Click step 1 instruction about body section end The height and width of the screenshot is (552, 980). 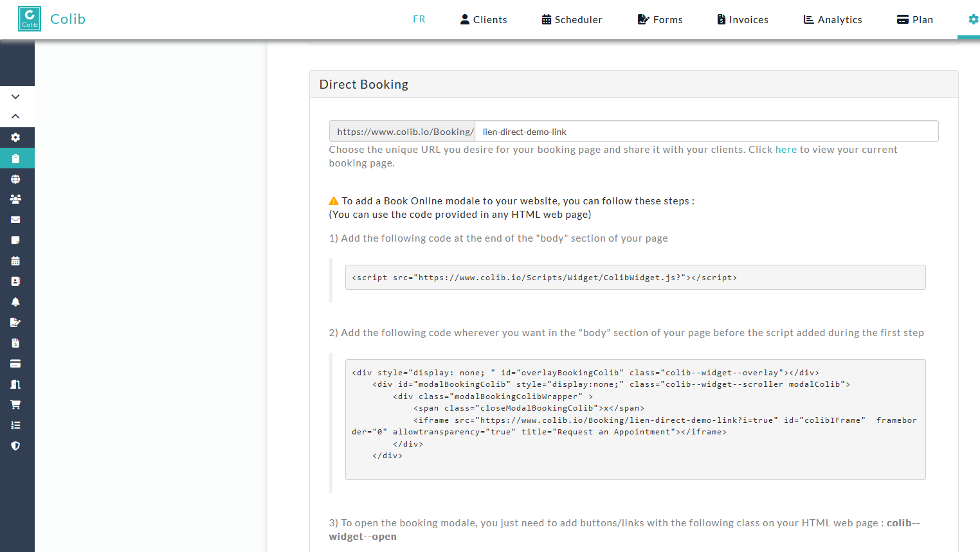pyautogui.click(x=498, y=238)
